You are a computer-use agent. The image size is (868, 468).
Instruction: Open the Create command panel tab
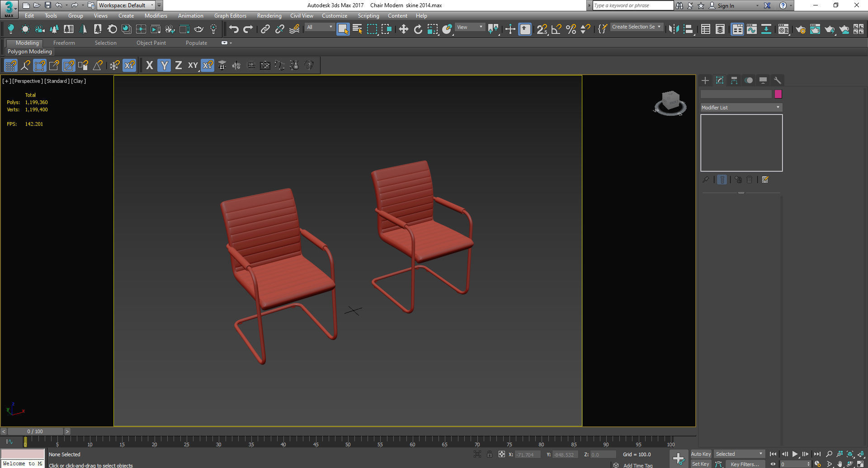(705, 80)
